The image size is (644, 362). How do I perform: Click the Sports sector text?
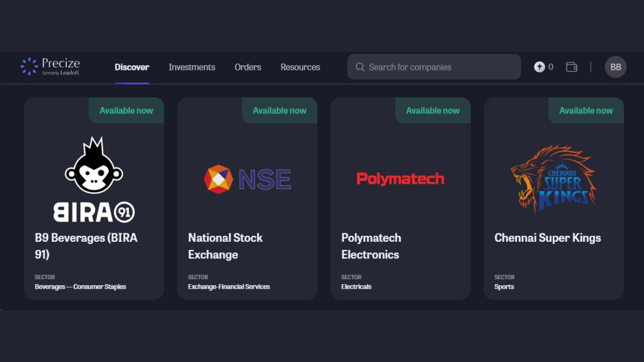coord(504,287)
